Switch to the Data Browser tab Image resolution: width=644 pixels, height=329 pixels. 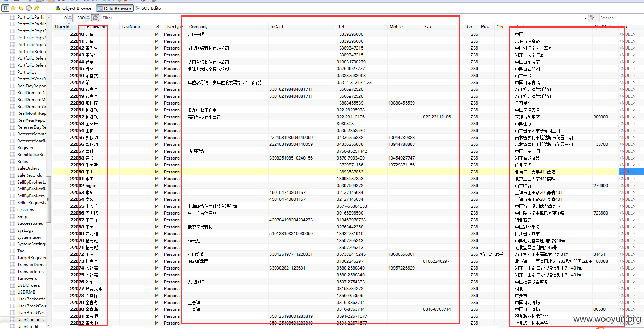pos(114,8)
